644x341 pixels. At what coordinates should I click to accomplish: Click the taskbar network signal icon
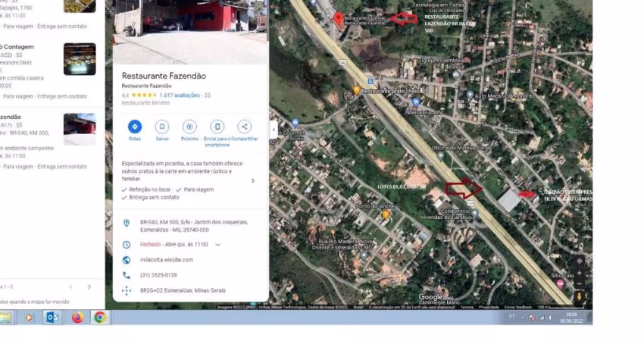[x=541, y=318]
